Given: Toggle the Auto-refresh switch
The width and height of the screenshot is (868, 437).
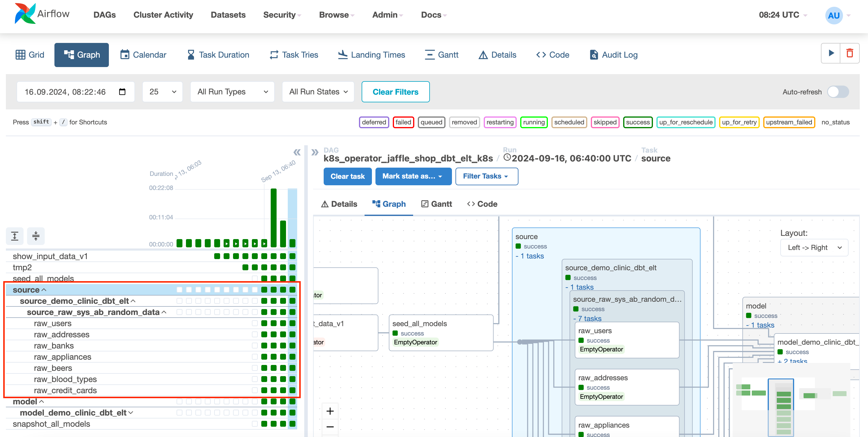Looking at the screenshot, I should coord(838,92).
